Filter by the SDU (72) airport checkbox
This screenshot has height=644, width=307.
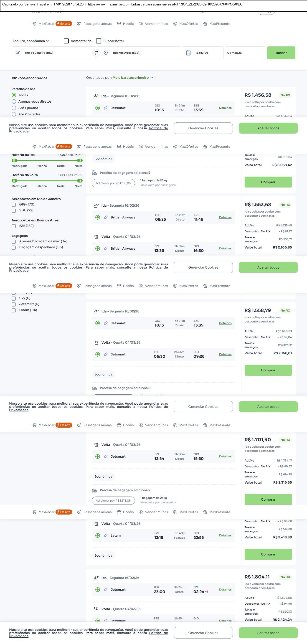pyautogui.click(x=14, y=211)
